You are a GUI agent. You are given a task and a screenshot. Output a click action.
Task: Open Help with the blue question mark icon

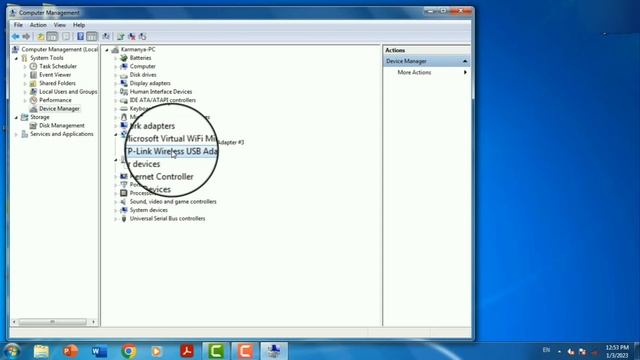(x=80, y=37)
